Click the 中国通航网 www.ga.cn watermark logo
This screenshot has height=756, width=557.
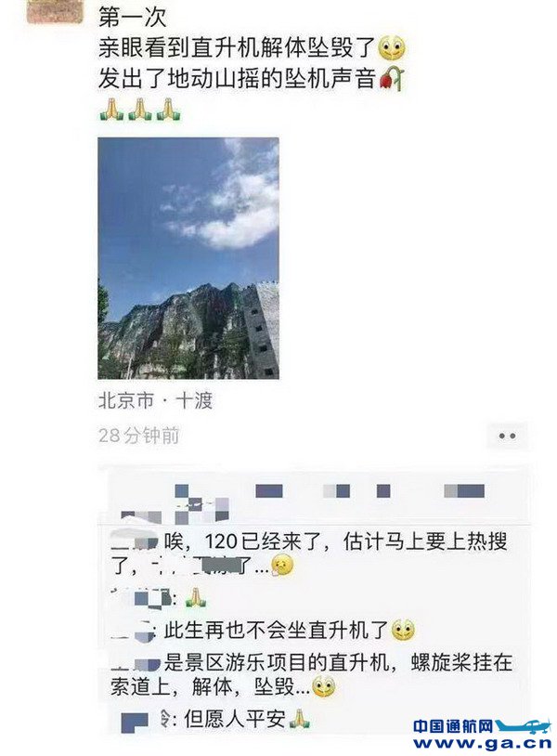[482, 735]
